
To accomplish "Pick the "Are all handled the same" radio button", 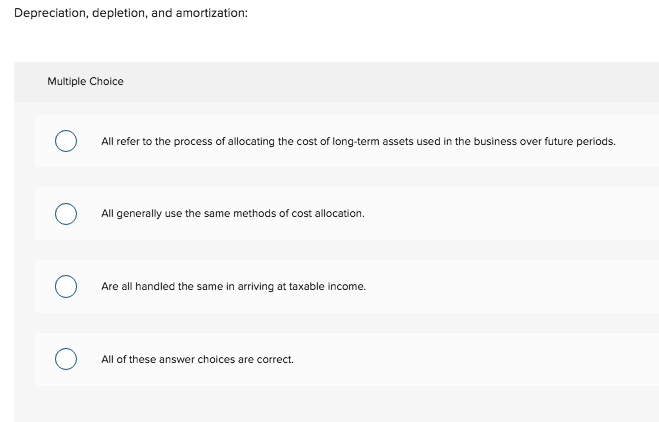I will (x=66, y=286).
